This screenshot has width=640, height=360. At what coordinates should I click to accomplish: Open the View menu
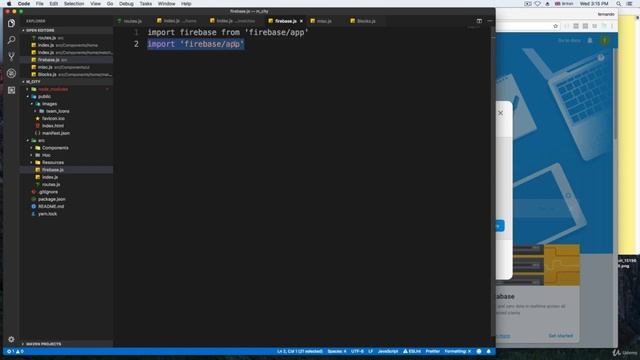96,4
